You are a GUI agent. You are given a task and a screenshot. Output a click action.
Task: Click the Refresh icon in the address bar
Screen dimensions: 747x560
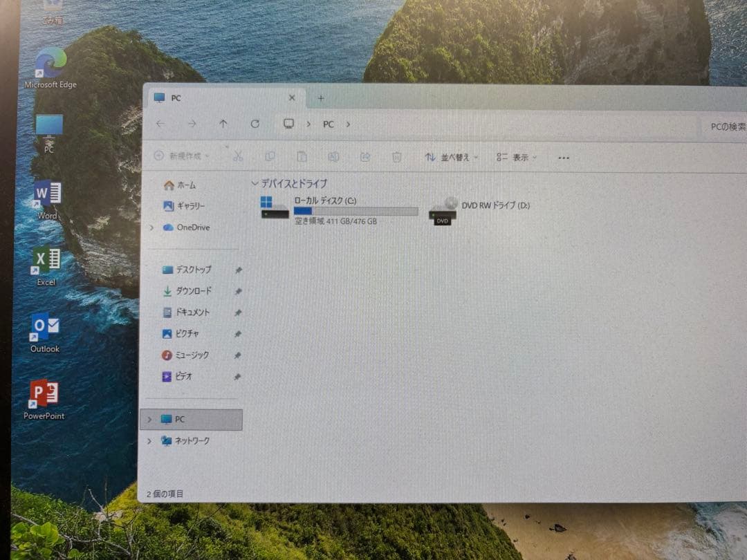255,124
